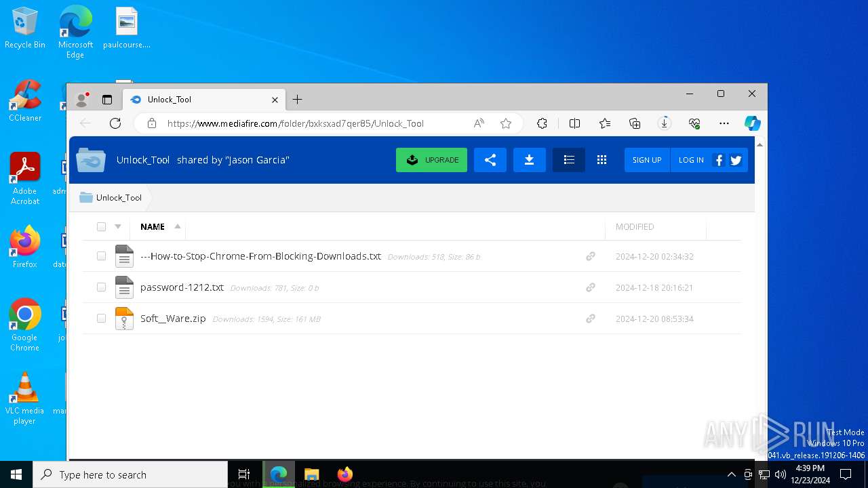Close the Unlock_Tool tab
This screenshot has height=488, width=868.
pyautogui.click(x=275, y=100)
